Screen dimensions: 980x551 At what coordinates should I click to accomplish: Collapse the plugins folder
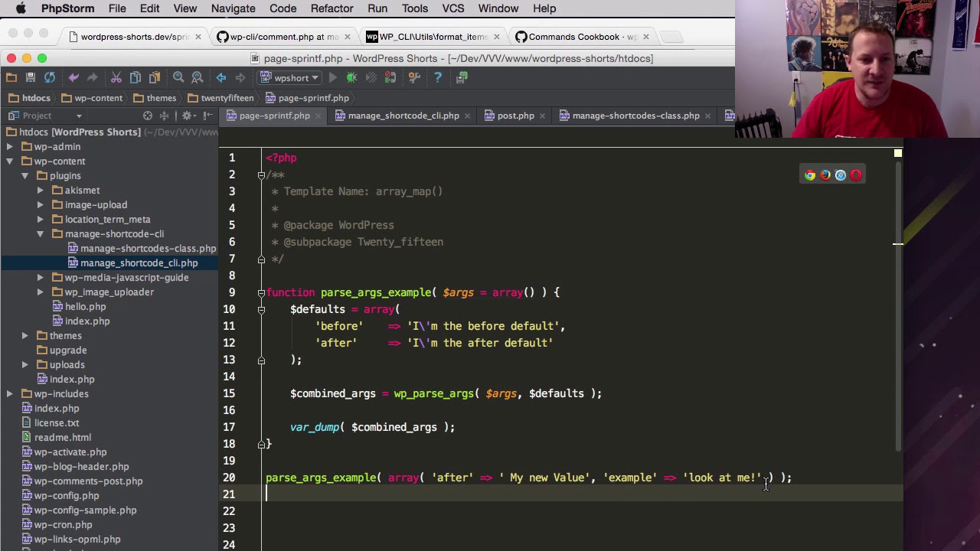point(24,176)
